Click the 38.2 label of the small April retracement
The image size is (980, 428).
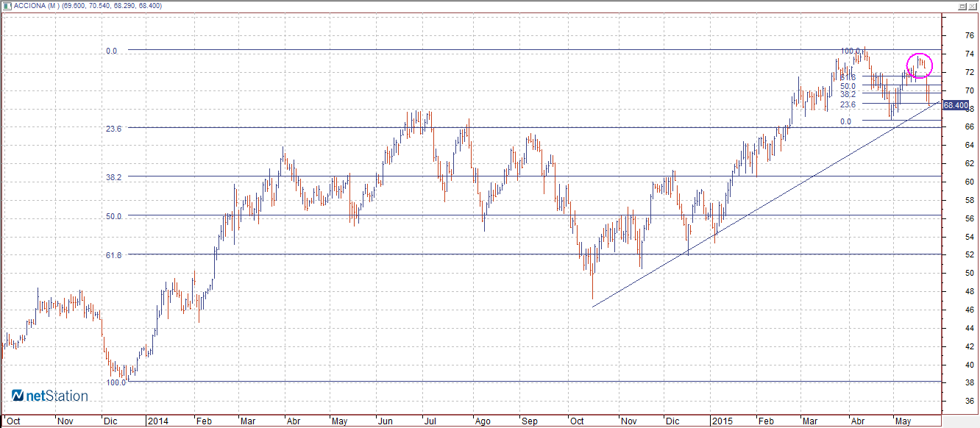point(848,94)
